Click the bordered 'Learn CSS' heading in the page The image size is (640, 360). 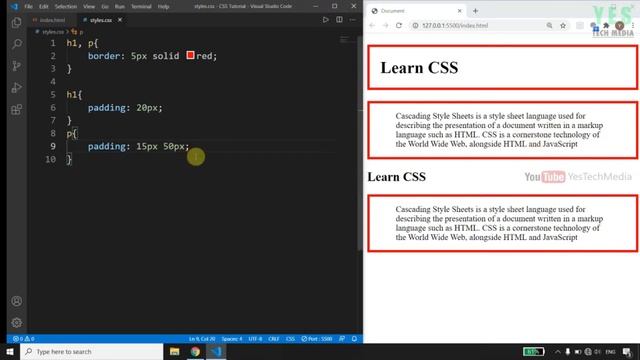419,68
